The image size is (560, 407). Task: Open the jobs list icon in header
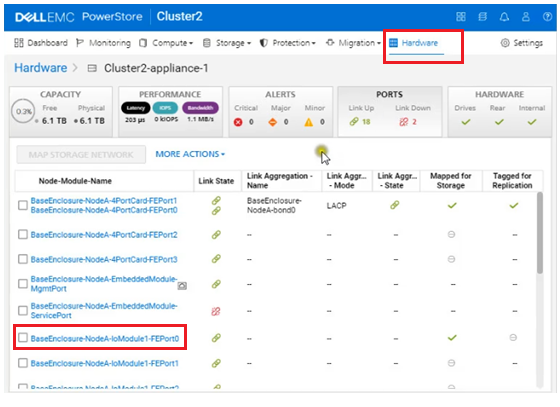[x=482, y=16]
